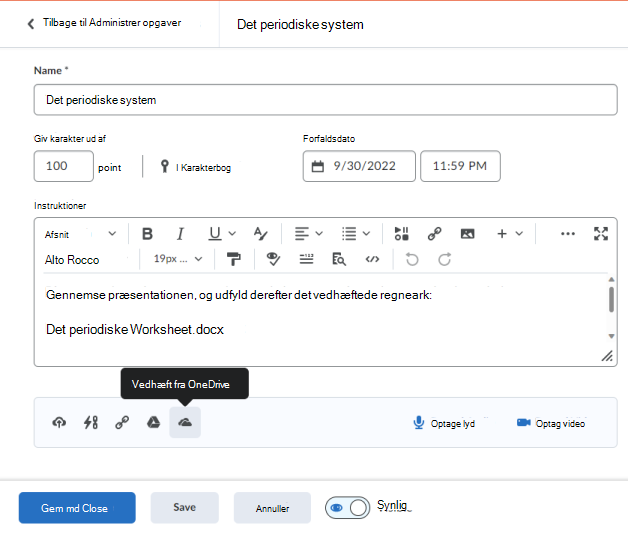Open word count tool
628x534 pixels.
click(x=306, y=259)
